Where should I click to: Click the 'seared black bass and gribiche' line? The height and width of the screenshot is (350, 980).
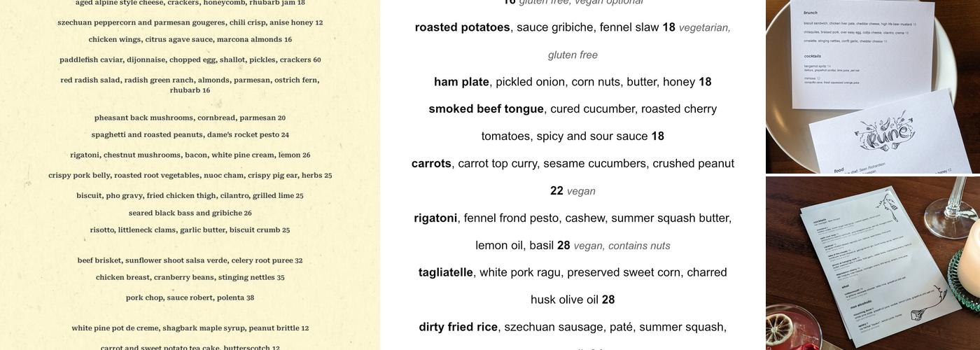190,213
